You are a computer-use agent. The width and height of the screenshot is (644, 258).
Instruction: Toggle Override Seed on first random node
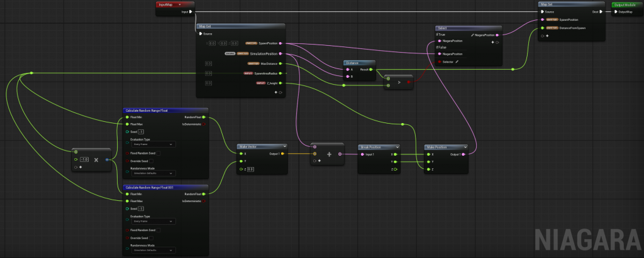tap(152, 161)
